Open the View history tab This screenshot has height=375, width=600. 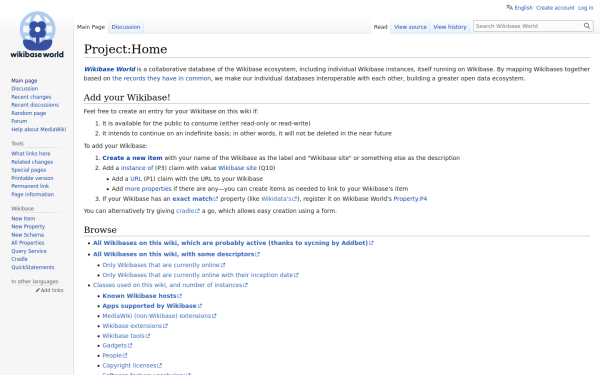(450, 27)
